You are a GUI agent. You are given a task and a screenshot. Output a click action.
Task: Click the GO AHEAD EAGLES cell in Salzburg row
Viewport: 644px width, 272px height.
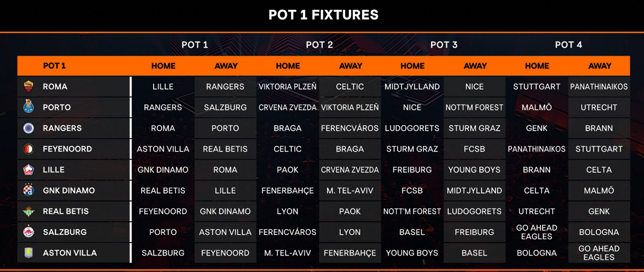(x=537, y=232)
